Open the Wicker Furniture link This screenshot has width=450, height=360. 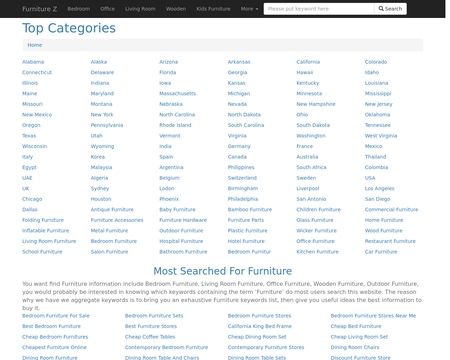tap(317, 231)
